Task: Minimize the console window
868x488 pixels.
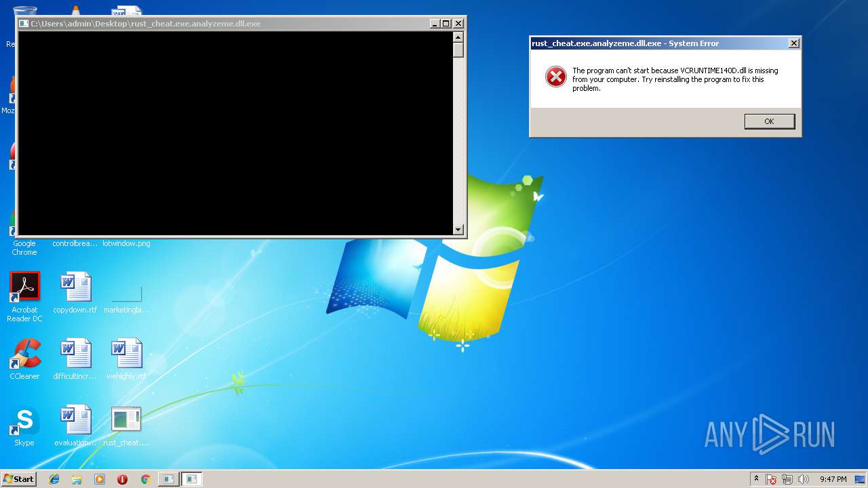Action: tap(435, 24)
